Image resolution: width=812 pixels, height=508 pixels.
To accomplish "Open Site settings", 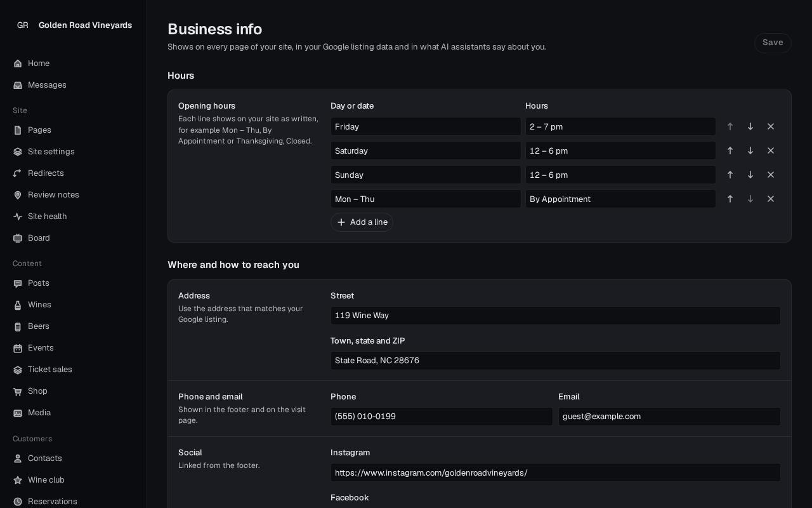I will [x=74, y=152].
